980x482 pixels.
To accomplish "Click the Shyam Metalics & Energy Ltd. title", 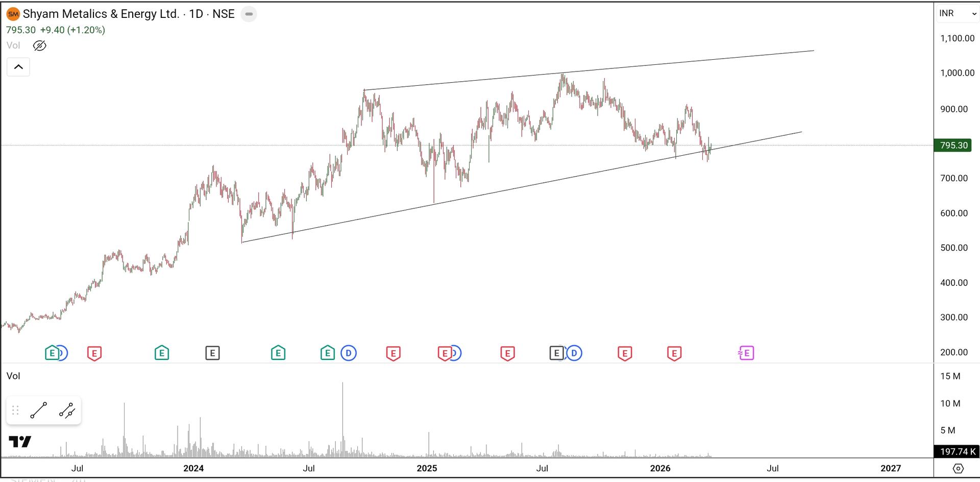I will click(x=101, y=14).
